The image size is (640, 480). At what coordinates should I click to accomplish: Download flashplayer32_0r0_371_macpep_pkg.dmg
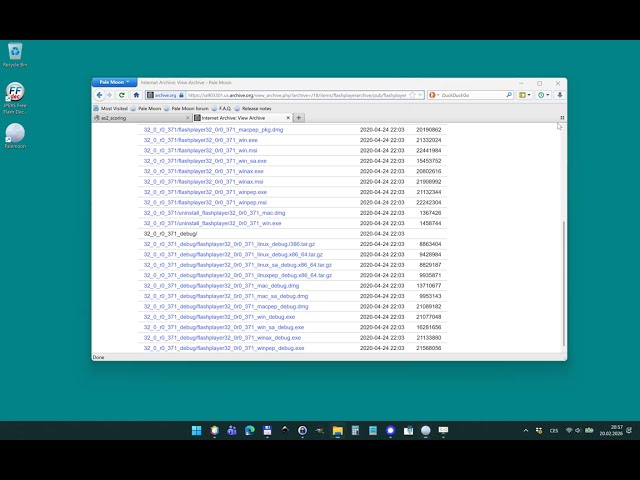(x=213, y=130)
